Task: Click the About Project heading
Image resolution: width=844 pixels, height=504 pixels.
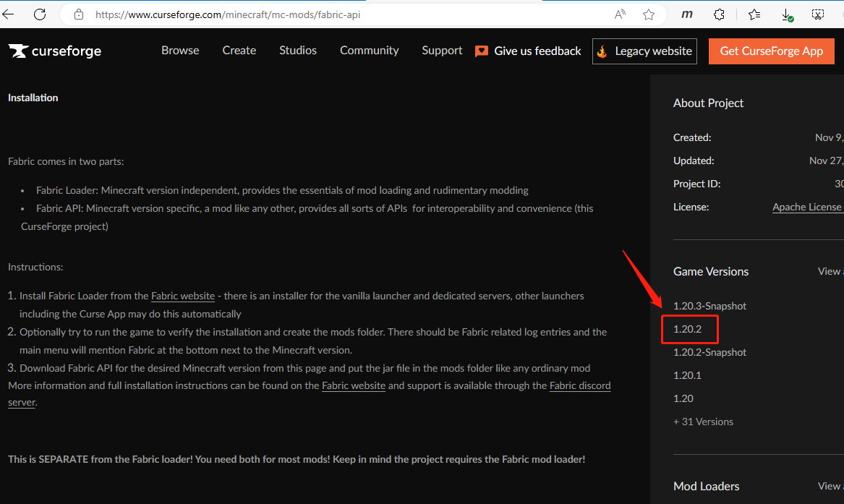Action: [x=708, y=103]
